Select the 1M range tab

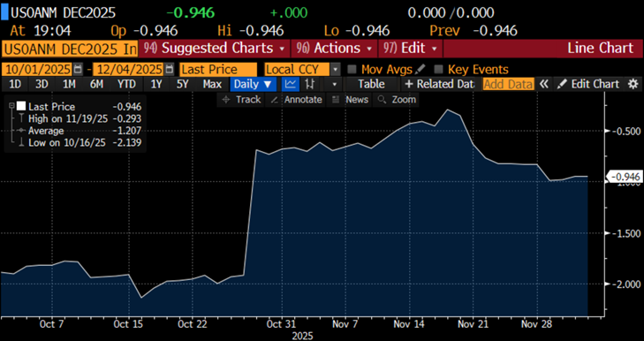(69, 84)
